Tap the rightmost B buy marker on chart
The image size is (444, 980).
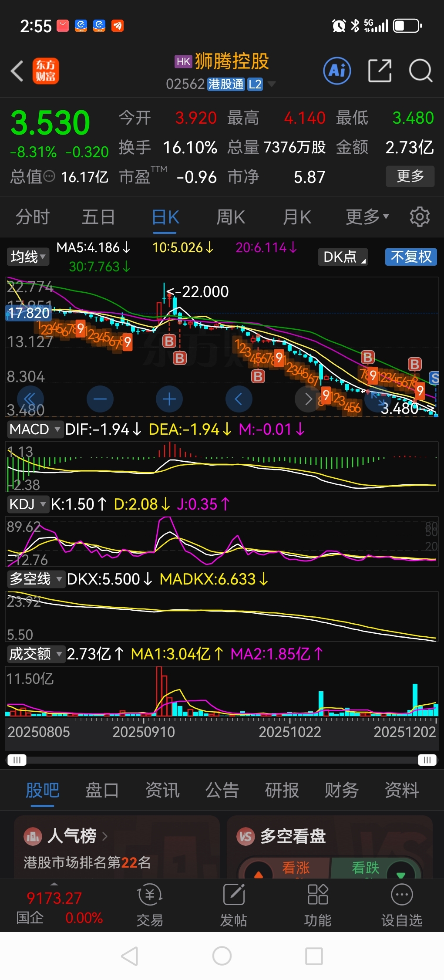(x=414, y=364)
